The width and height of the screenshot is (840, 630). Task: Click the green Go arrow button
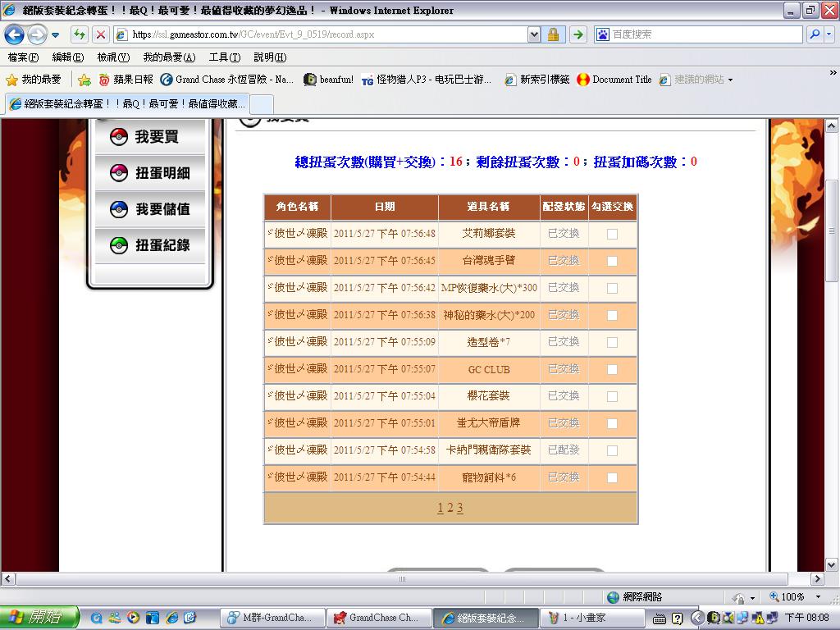pos(578,34)
